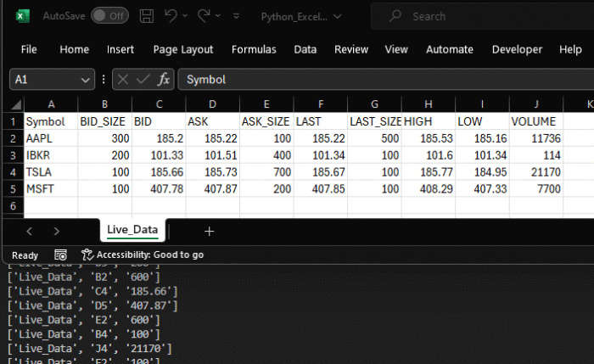Select the cell containing AAPL

[51, 138]
